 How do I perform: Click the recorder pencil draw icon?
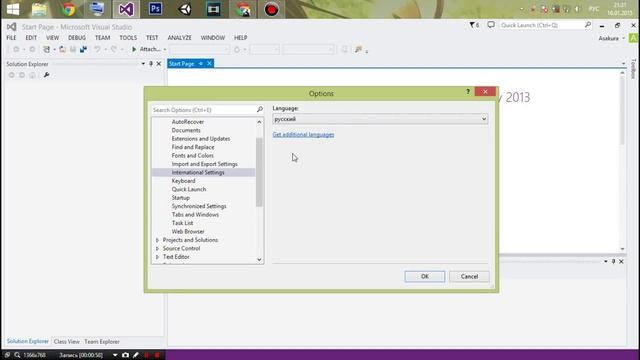click(x=136, y=355)
